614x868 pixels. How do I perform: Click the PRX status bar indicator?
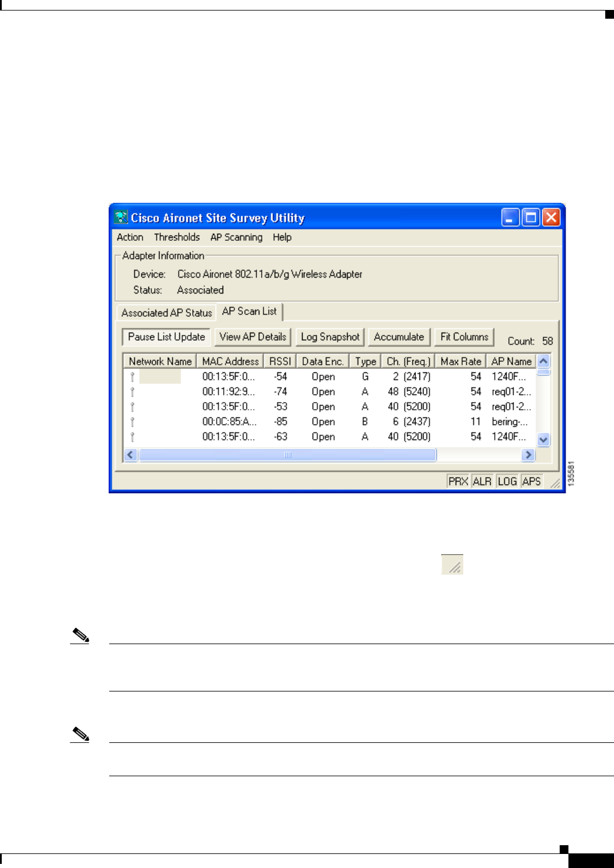(458, 482)
